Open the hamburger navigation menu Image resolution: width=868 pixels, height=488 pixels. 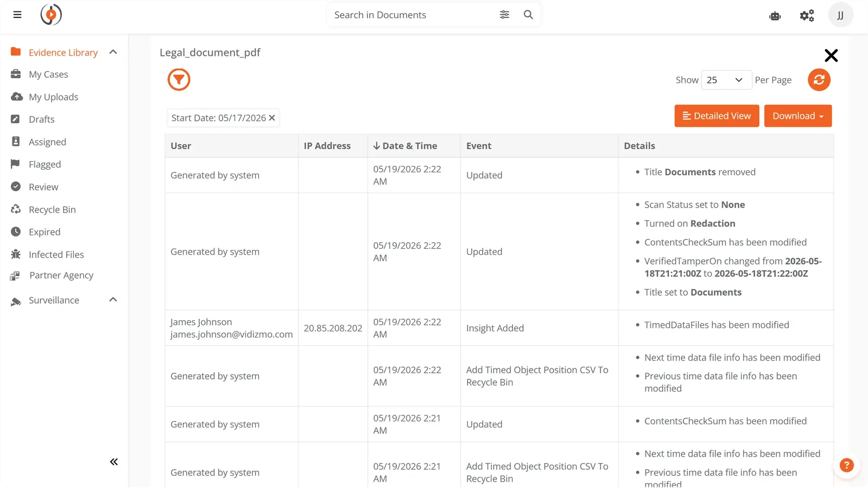pyautogui.click(x=17, y=15)
